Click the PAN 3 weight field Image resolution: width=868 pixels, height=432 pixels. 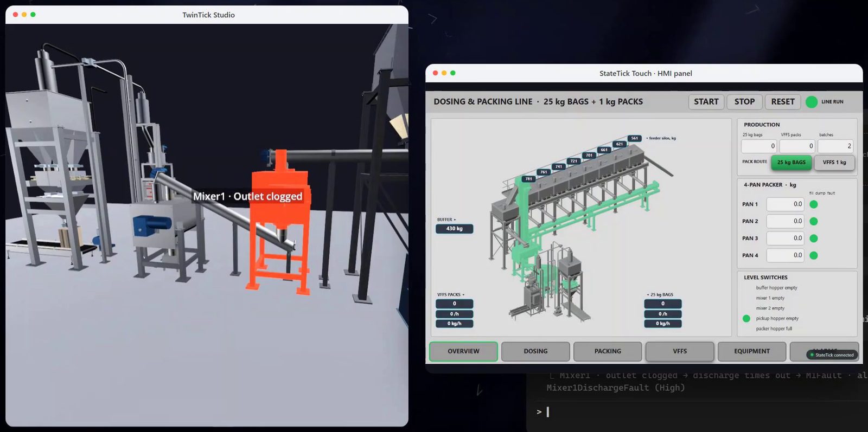(785, 238)
